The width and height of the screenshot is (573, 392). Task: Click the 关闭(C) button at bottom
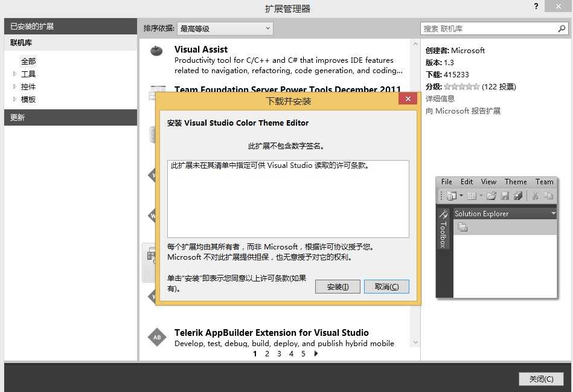pyautogui.click(x=541, y=379)
